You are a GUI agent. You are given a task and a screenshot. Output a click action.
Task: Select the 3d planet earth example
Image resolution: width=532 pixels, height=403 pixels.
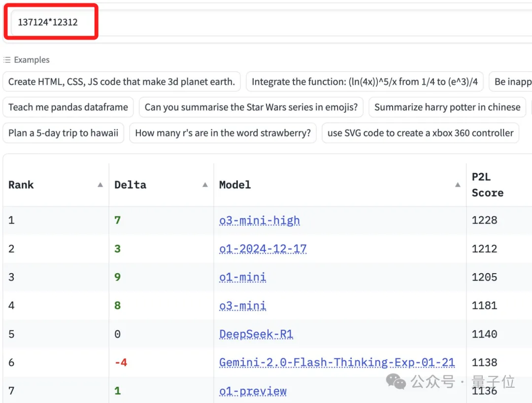click(x=122, y=82)
